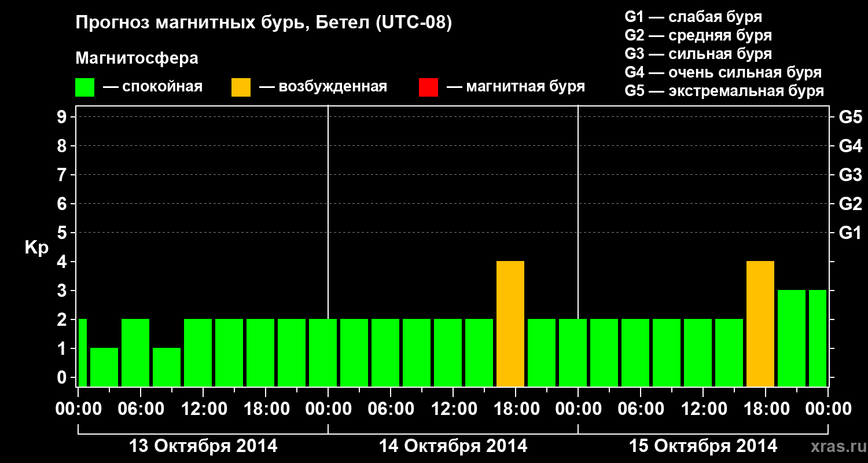Click the '00:00' label starting 14 October

(328, 409)
